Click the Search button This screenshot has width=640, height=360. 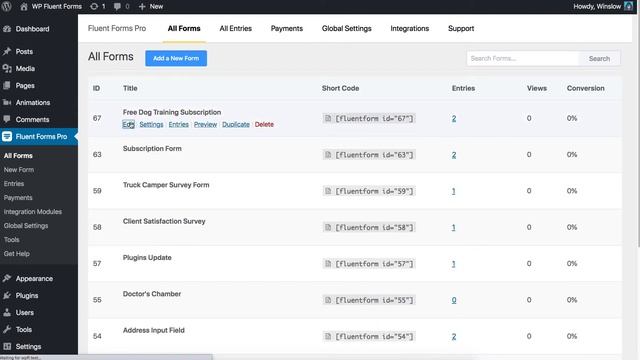[599, 59]
